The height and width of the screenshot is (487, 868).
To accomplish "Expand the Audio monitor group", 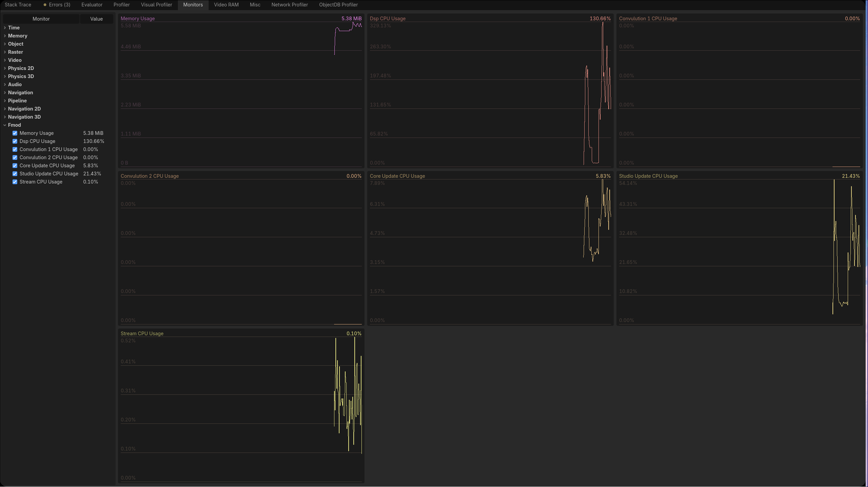I will point(5,84).
